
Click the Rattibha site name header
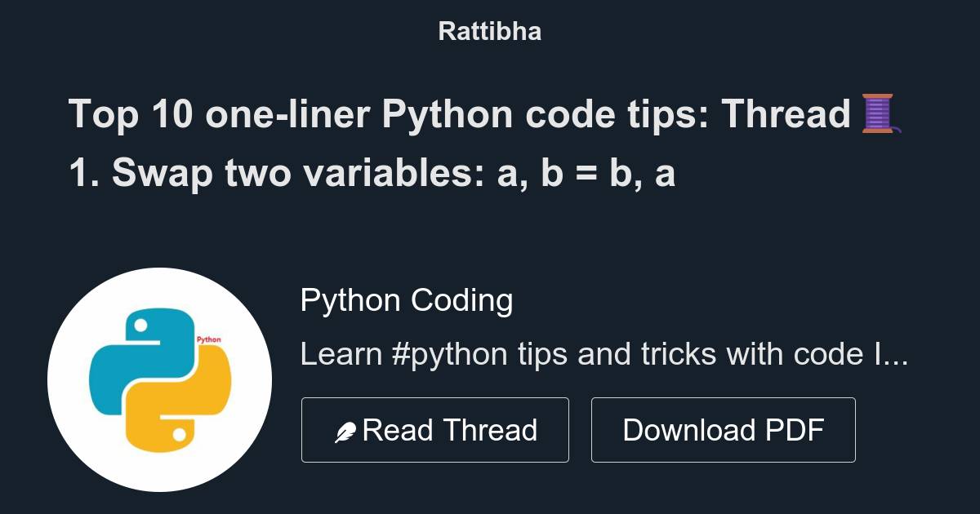pos(489,31)
